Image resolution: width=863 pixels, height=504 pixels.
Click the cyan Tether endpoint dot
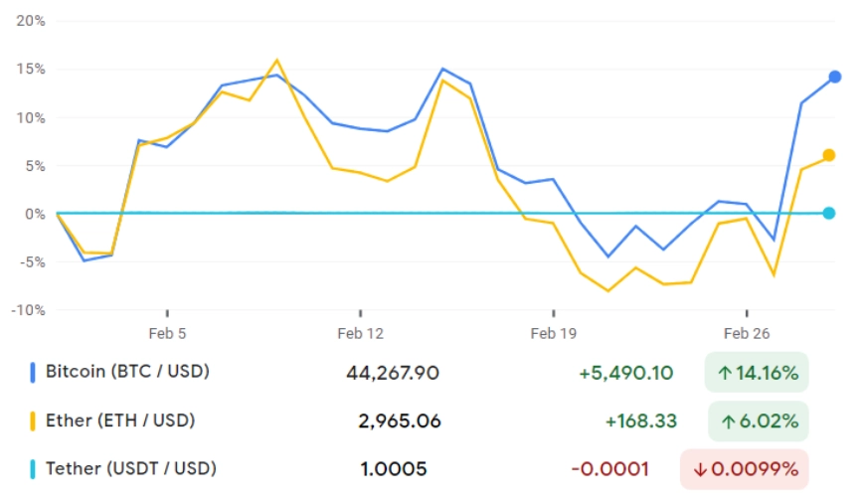[x=829, y=213]
